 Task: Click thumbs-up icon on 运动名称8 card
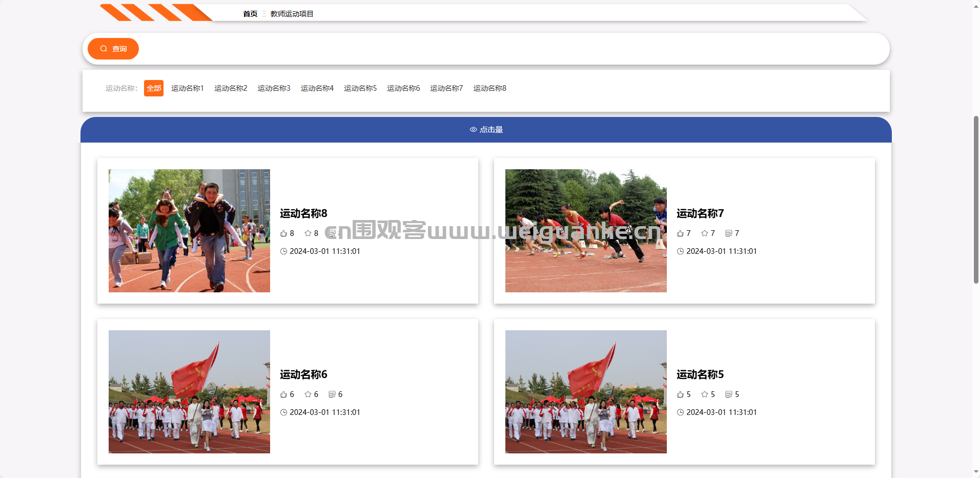[x=283, y=233]
